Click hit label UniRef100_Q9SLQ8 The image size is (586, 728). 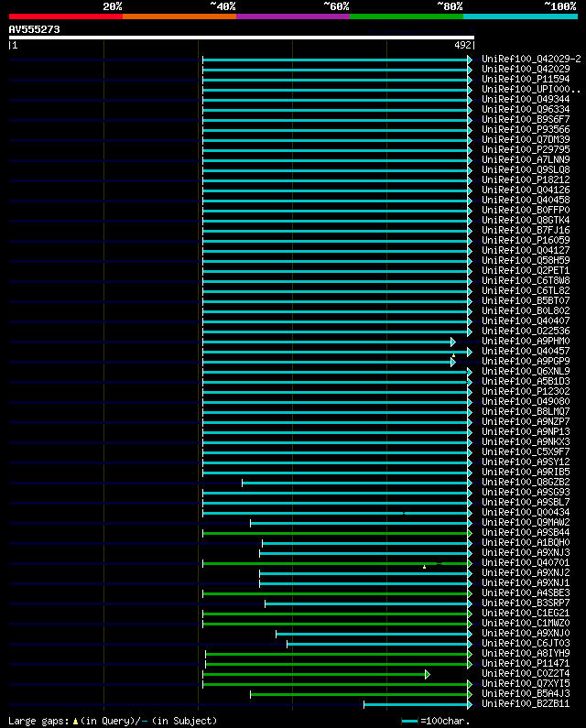point(526,170)
